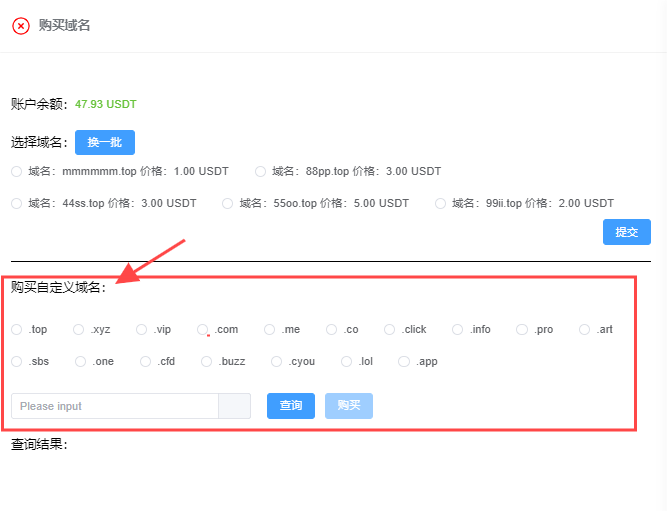
Task: Select the .art domain suffix
Action: coord(585,329)
